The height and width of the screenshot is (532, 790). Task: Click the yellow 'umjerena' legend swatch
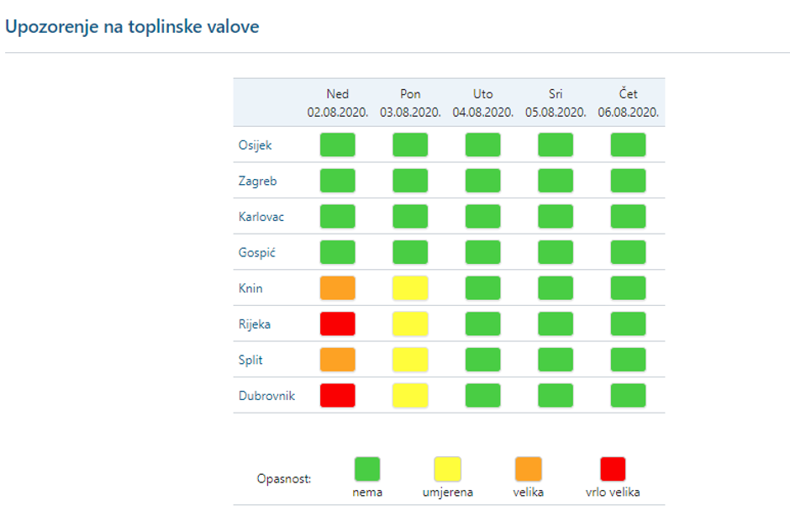tap(447, 469)
